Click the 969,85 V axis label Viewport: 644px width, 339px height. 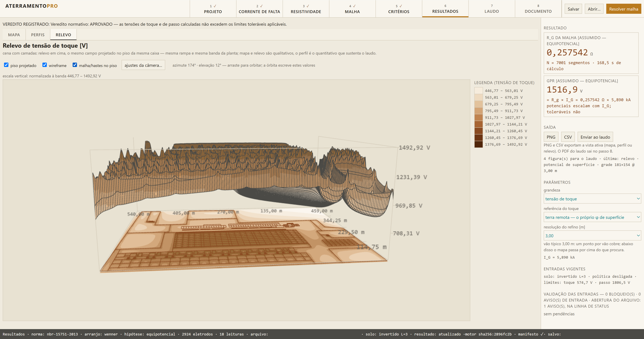409,206
